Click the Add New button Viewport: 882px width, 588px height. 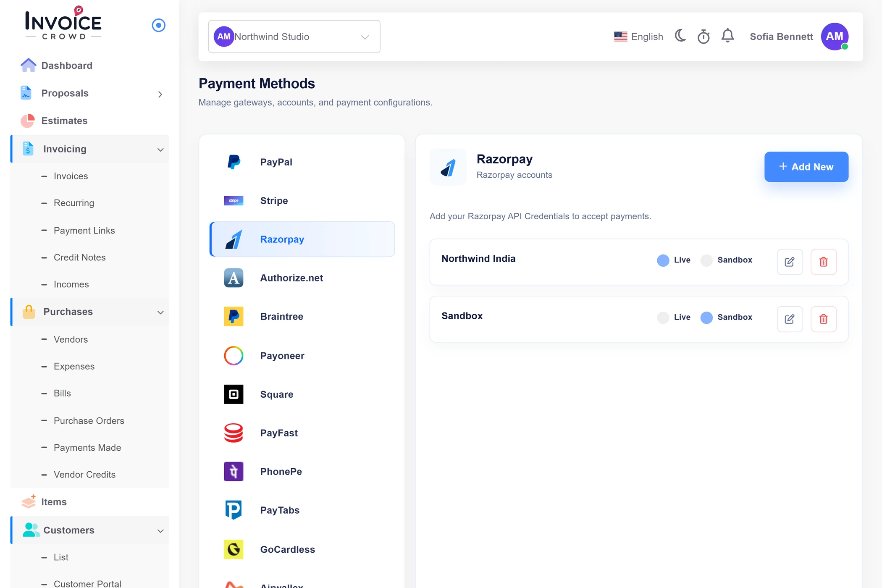806,167
